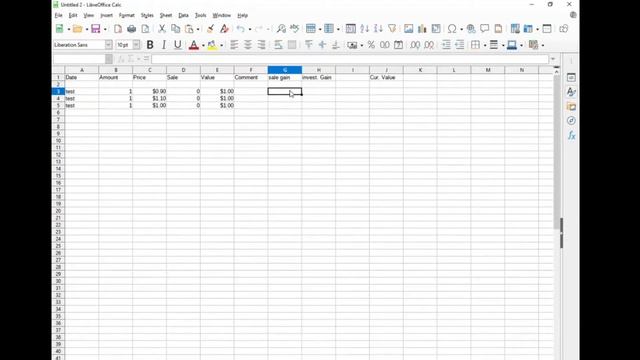The image size is (640, 360).
Task: Open paste options dropdown arrow
Action: (198, 29)
